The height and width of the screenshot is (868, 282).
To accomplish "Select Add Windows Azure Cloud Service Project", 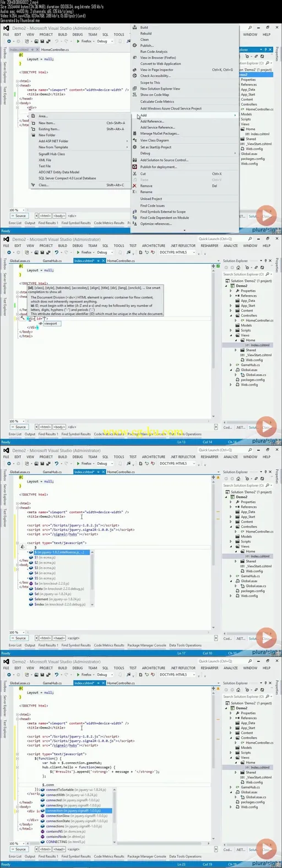I will pos(171,109).
